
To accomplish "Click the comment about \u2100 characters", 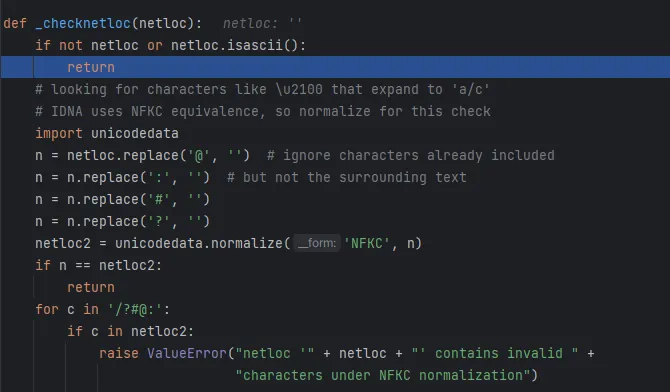I will (x=262, y=89).
